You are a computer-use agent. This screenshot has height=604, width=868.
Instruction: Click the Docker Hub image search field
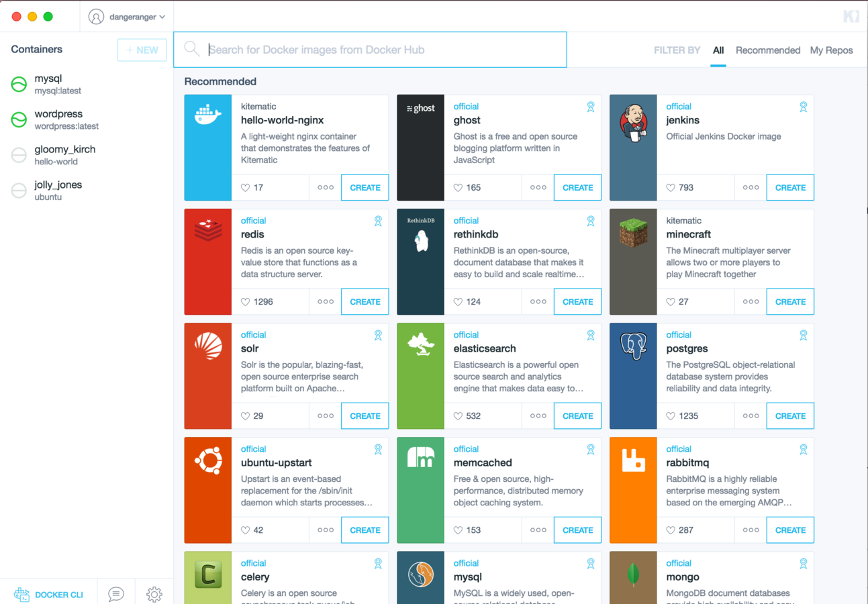pyautogui.click(x=370, y=50)
